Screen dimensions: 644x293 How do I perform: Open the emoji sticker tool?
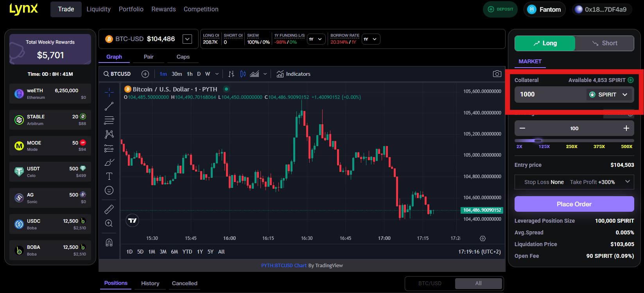coord(109,190)
